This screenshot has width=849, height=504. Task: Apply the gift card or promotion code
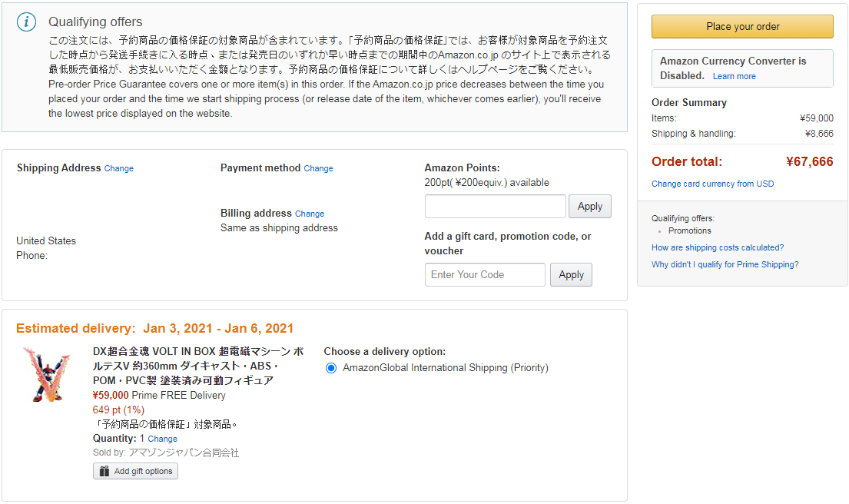pyautogui.click(x=571, y=274)
